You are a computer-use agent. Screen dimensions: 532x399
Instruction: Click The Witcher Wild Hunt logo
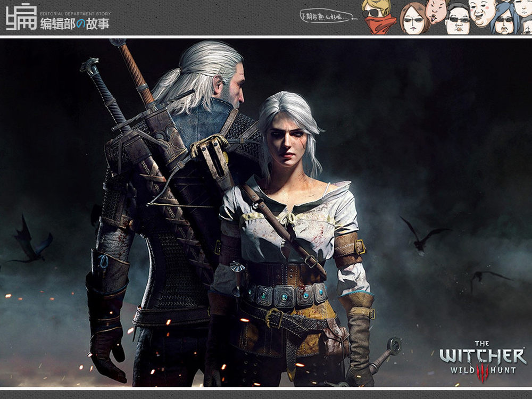point(483,361)
